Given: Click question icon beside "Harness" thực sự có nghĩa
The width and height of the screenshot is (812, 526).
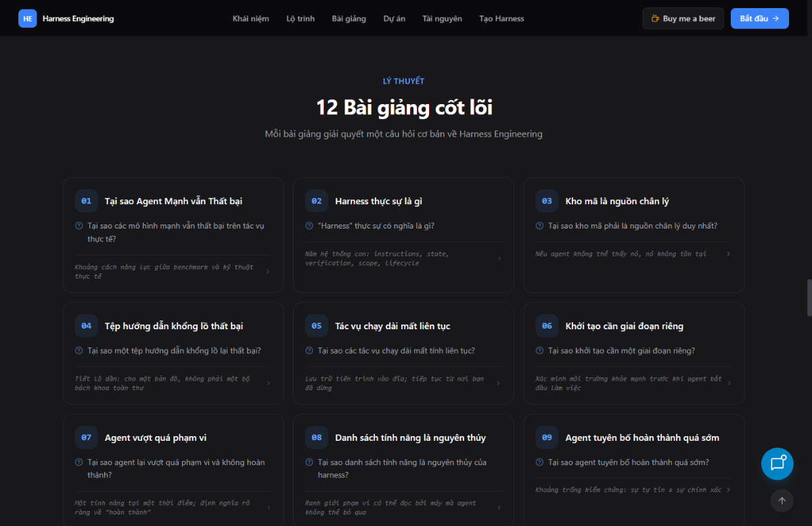Looking at the screenshot, I should click(x=309, y=226).
